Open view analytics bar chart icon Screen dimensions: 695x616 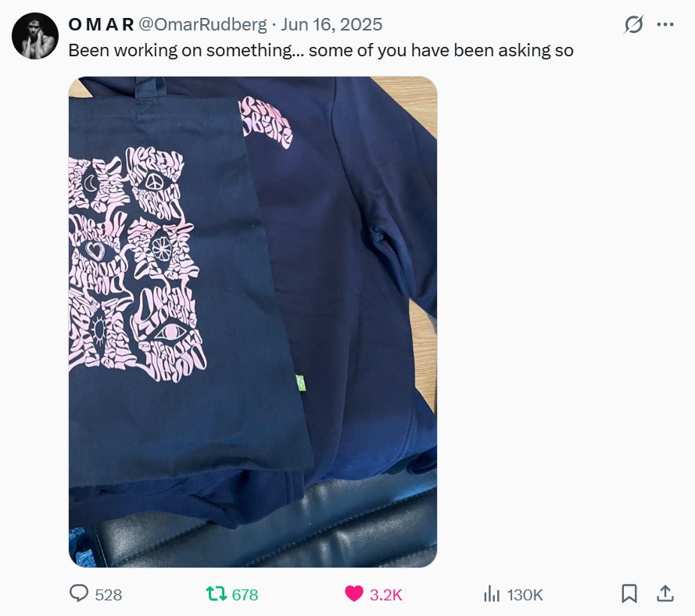(x=492, y=594)
